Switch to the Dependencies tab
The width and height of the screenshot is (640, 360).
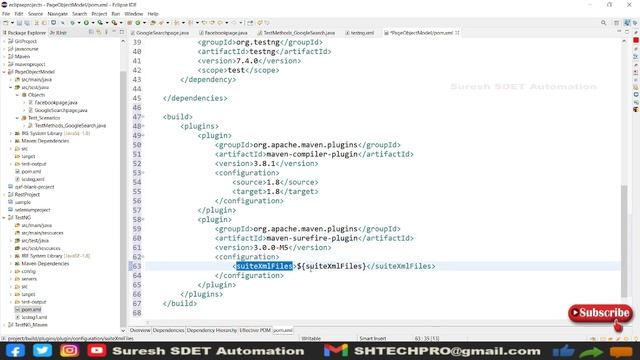[168, 330]
